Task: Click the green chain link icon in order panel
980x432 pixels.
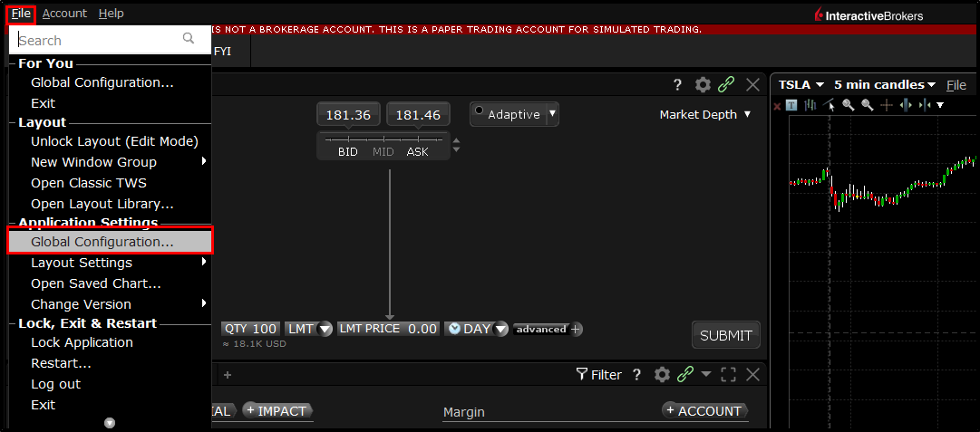Action: 725,85
